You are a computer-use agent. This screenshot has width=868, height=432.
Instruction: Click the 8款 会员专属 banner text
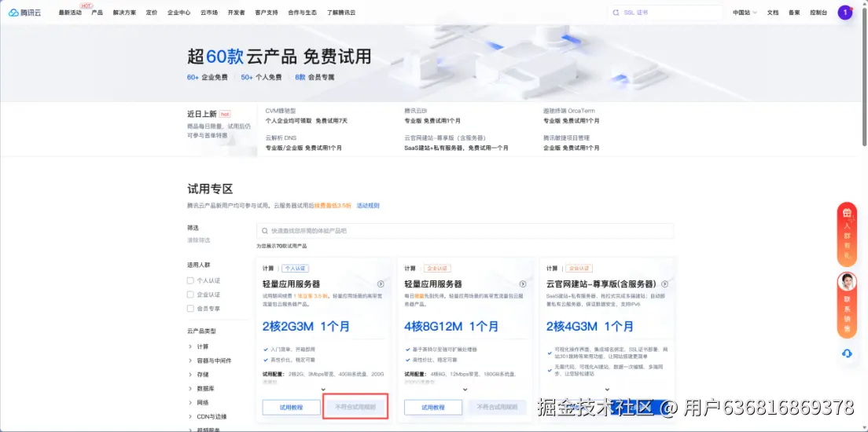(314, 78)
